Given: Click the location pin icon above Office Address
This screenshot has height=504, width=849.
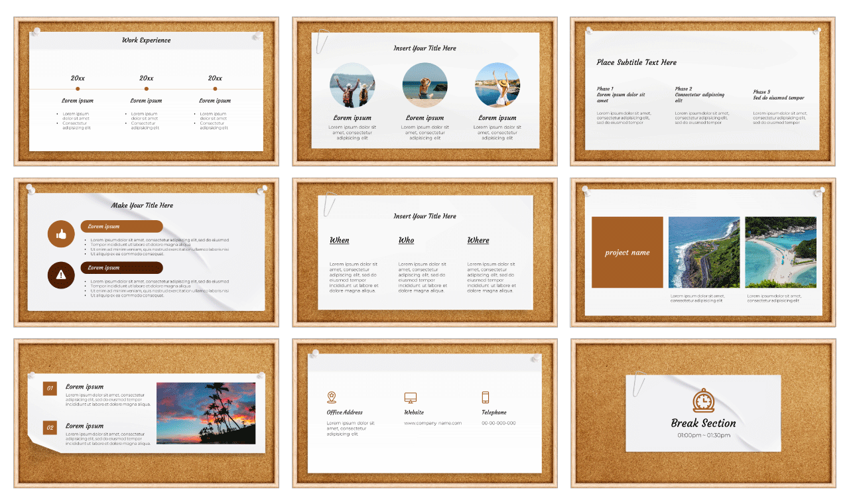Looking at the screenshot, I should click(332, 397).
